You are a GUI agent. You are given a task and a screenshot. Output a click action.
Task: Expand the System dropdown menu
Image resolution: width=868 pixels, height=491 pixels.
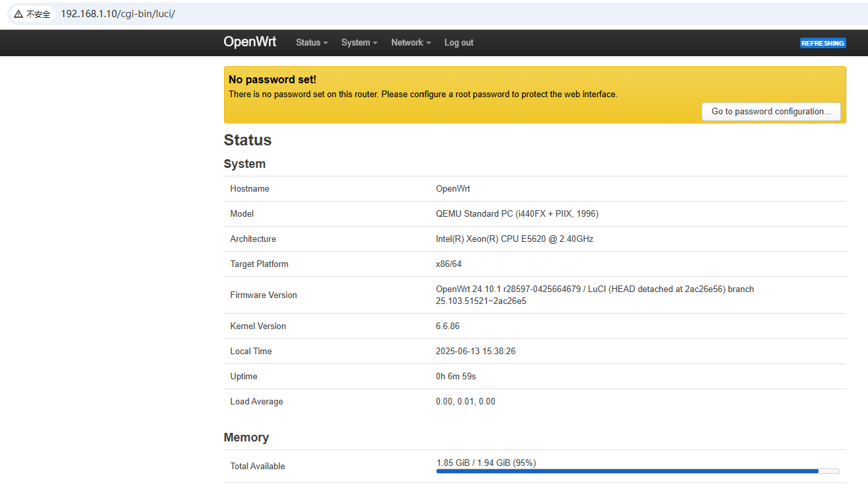[359, 43]
